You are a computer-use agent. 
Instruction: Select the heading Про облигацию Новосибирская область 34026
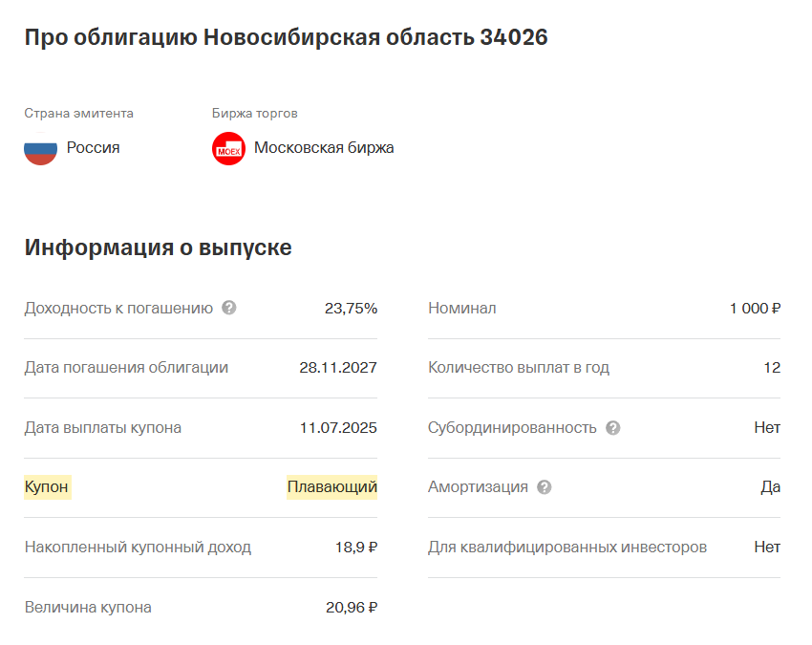286,37
